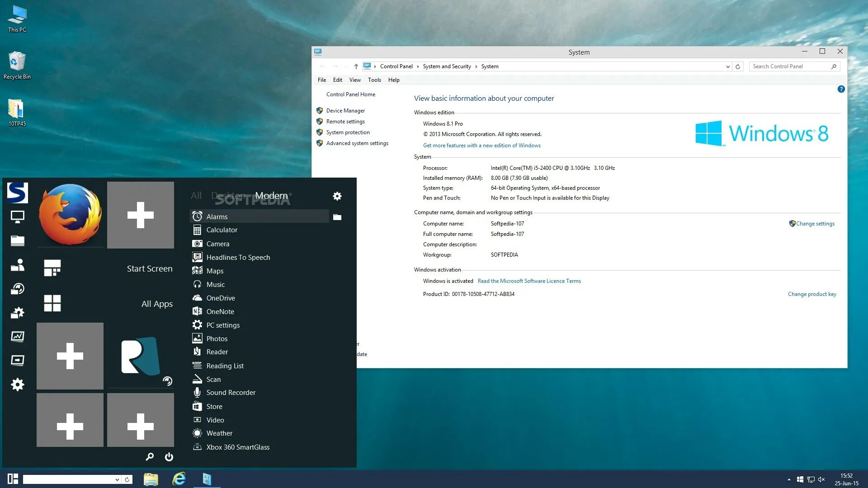Switch to the All tab
This screenshot has width=868, height=488.
(196, 196)
